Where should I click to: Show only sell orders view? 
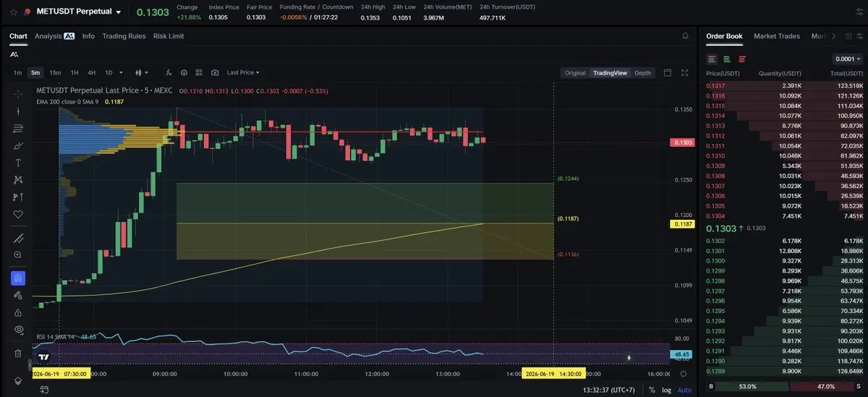(742, 59)
